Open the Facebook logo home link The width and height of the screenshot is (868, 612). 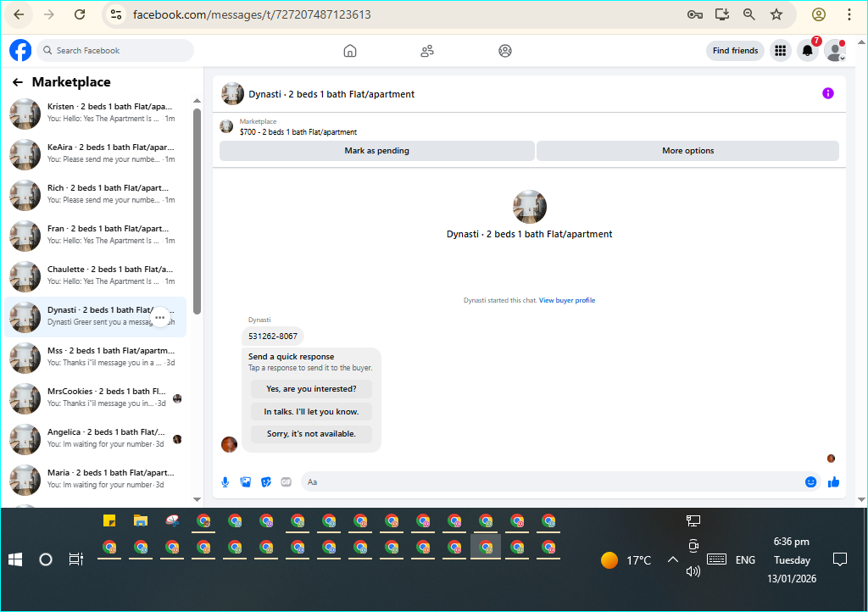(20, 50)
